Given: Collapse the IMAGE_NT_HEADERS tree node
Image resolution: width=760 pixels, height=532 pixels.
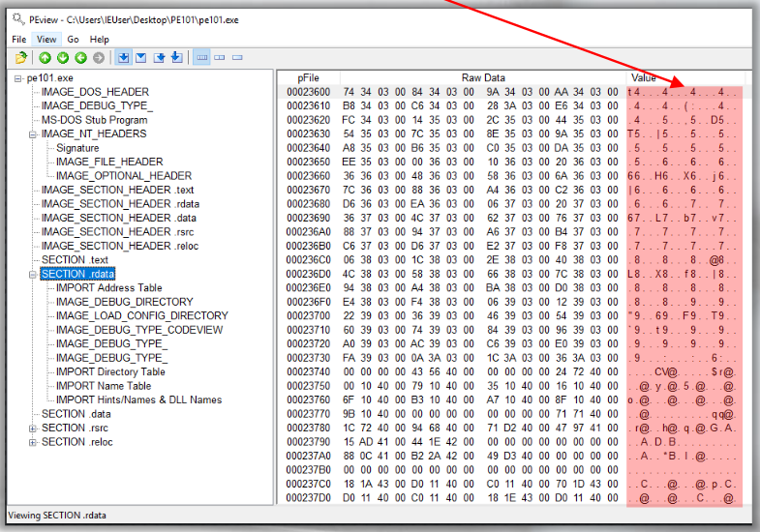Looking at the screenshot, I should (33, 134).
